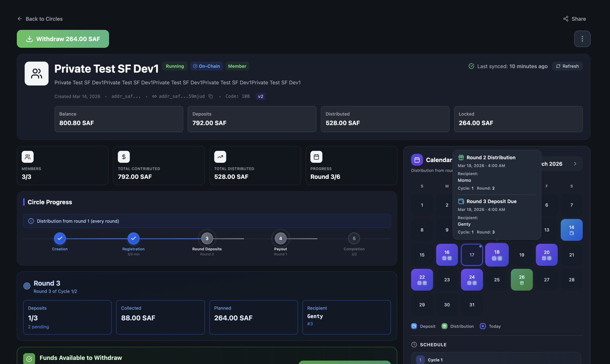Viewport: 610px width, 364px height.
Task: Click the Planned 264.00 SAF card
Action: point(254,317)
